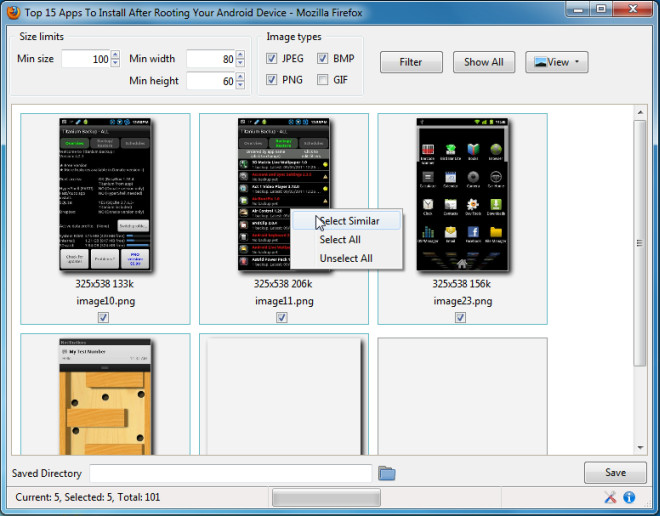
Task: Click the '325x538 206k' size text
Action: pyautogui.click(x=283, y=284)
